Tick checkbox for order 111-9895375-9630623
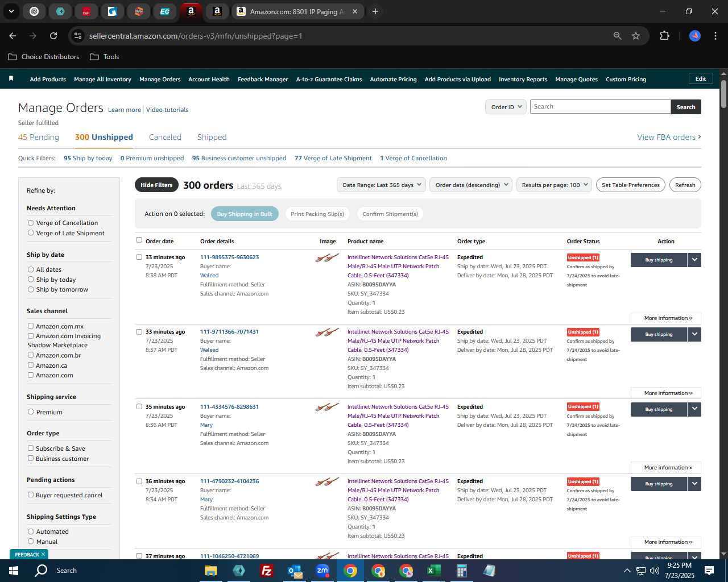Viewport: 728px width, 582px height. pos(139,257)
